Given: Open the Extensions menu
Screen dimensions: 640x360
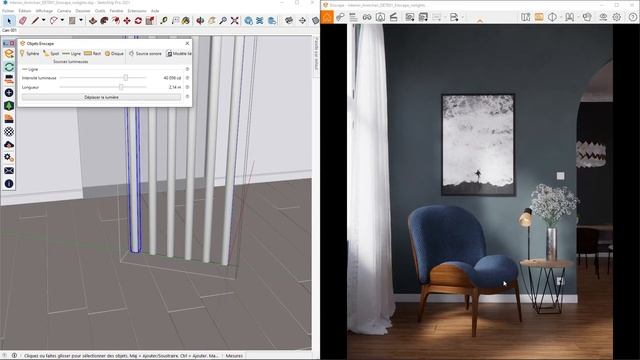Looking at the screenshot, I should [x=137, y=11].
